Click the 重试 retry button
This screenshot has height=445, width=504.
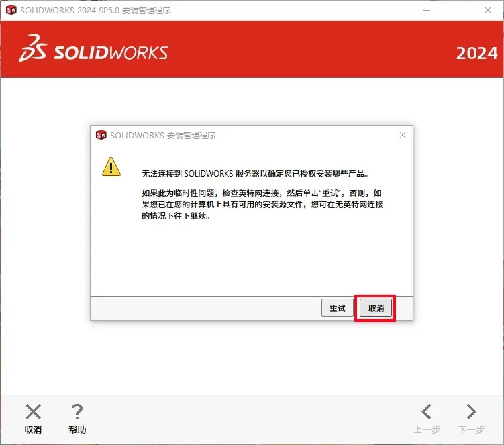pos(337,308)
